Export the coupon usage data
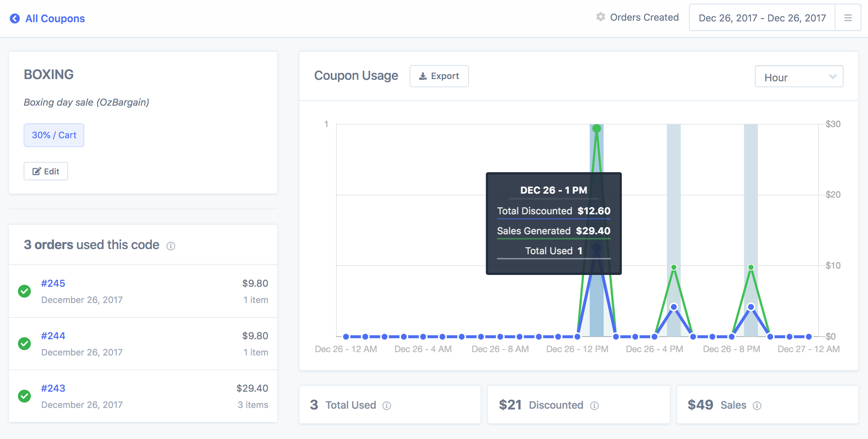The image size is (868, 439). point(439,76)
